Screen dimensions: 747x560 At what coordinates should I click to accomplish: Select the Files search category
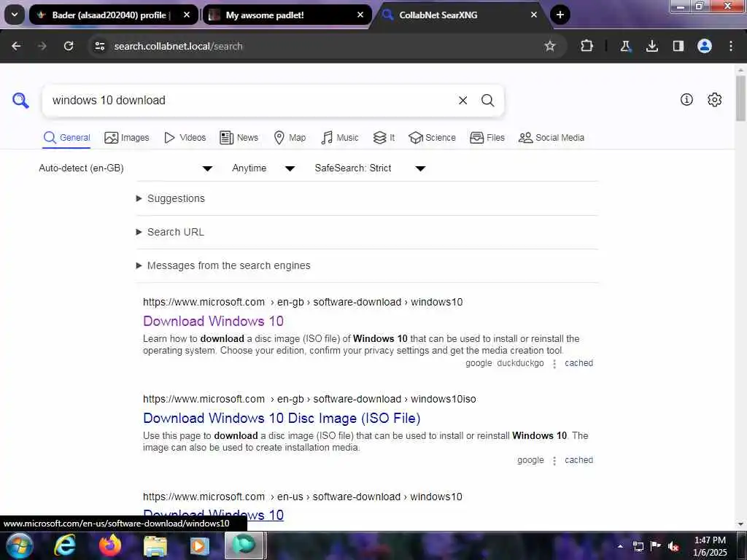487,138
